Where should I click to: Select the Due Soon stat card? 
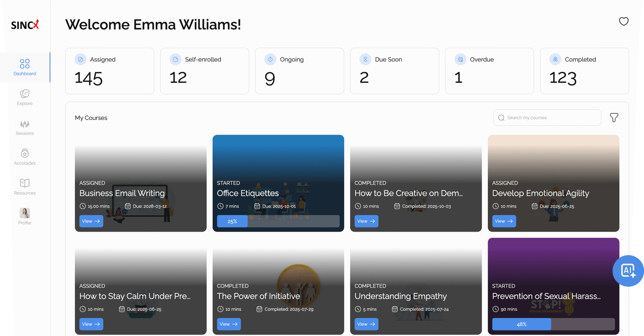click(394, 71)
